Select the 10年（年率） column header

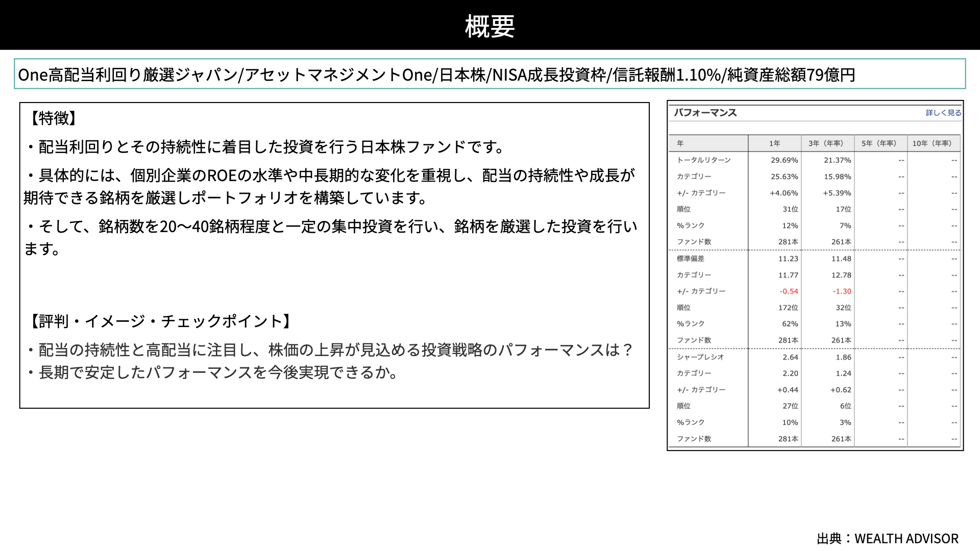click(x=932, y=143)
